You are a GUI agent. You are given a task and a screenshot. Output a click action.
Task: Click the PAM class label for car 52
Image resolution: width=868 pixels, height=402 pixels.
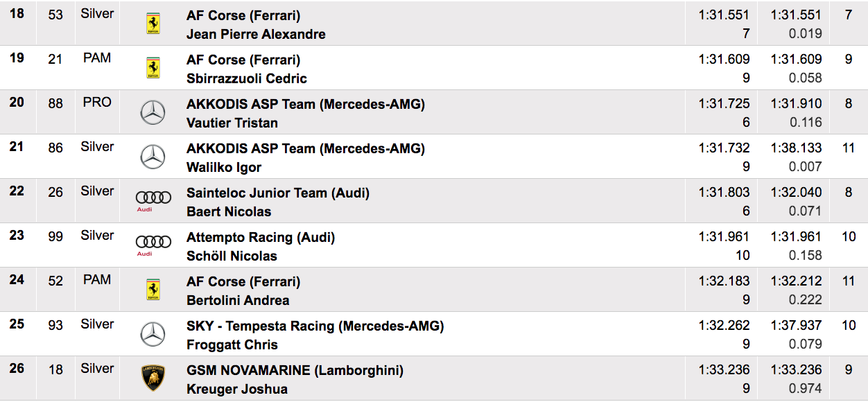(97, 279)
